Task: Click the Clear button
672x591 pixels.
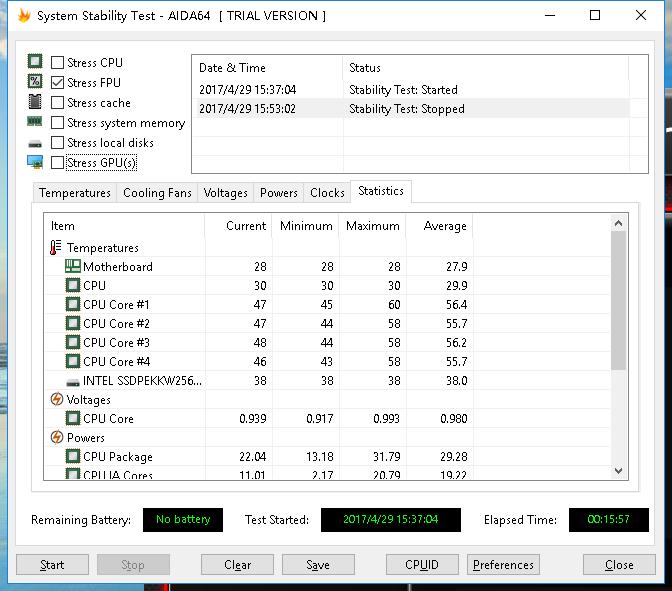Action: click(237, 565)
